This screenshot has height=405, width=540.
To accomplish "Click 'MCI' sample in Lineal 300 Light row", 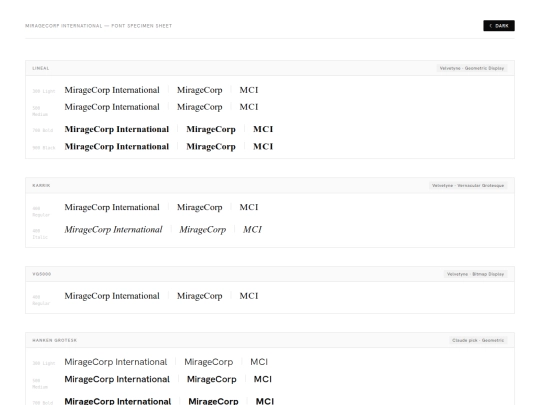I will pyautogui.click(x=249, y=90).
